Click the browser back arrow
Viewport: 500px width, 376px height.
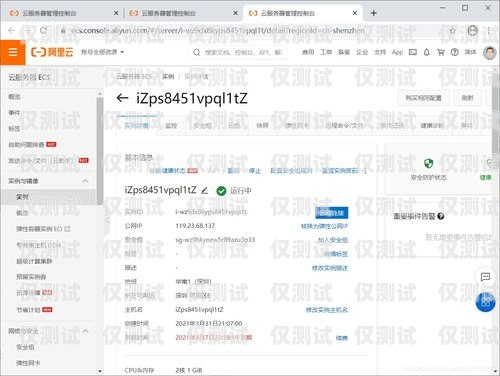[11, 31]
